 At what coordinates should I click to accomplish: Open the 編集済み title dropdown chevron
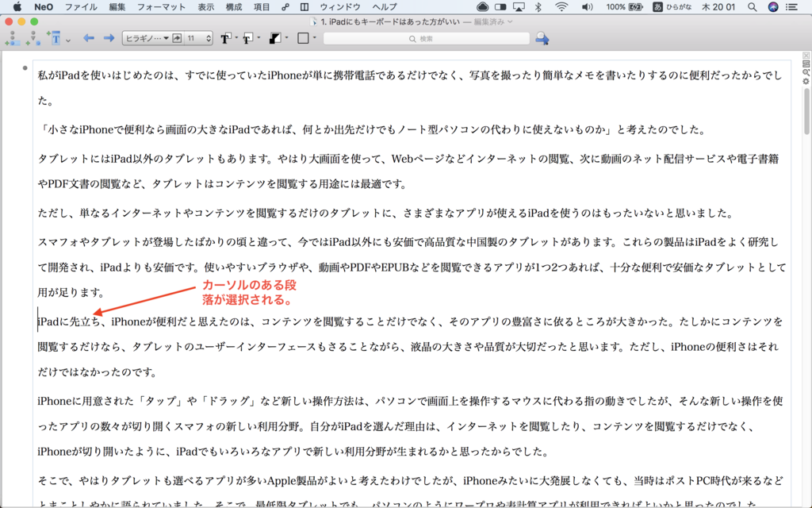[510, 21]
